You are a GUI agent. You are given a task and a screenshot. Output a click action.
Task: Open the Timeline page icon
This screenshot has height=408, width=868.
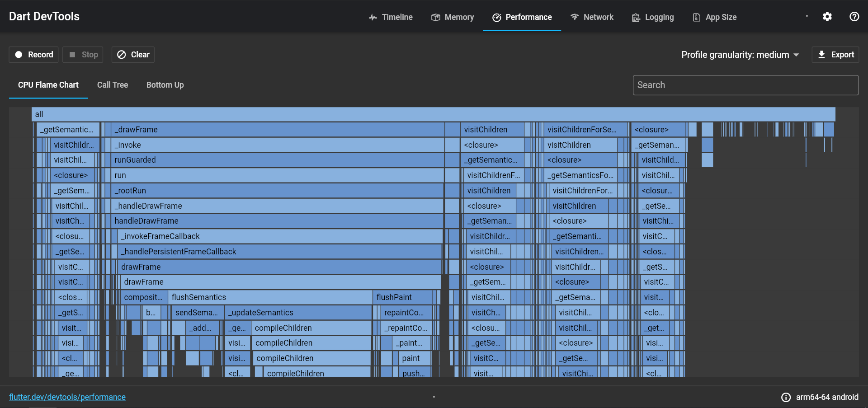click(373, 17)
